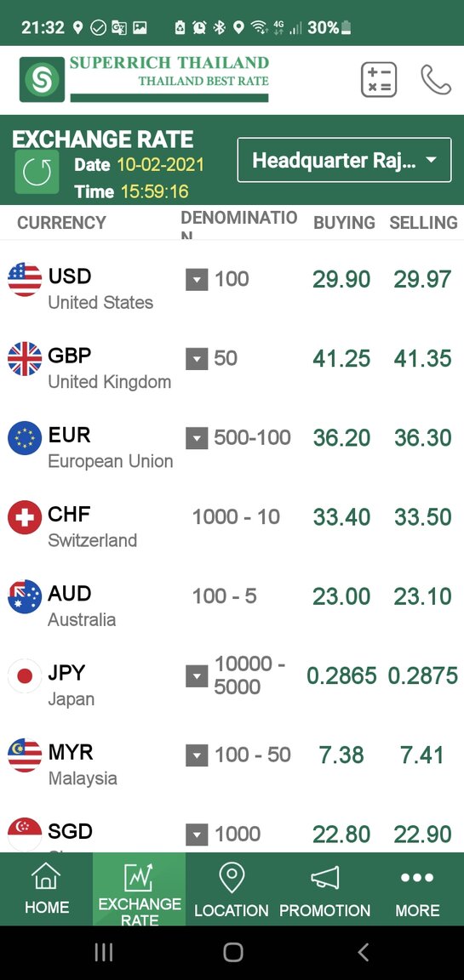Open the Headquarter Raj... branch dropdown

(344, 160)
